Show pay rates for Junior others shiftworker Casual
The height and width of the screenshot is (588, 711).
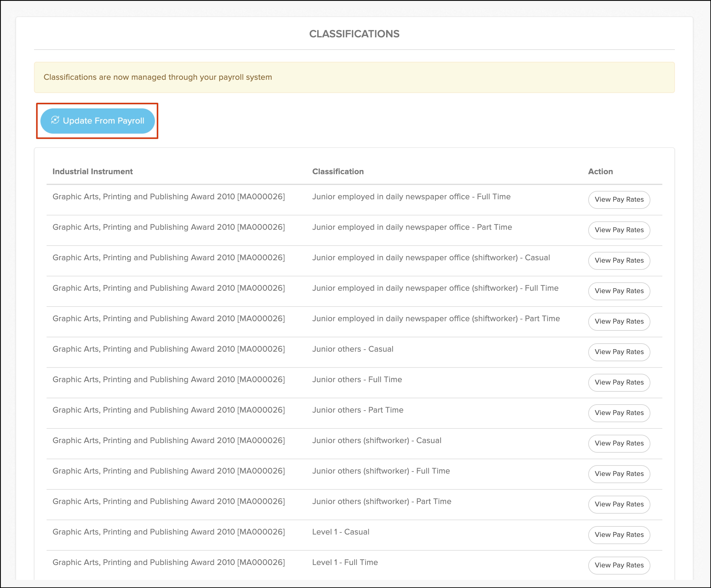618,443
